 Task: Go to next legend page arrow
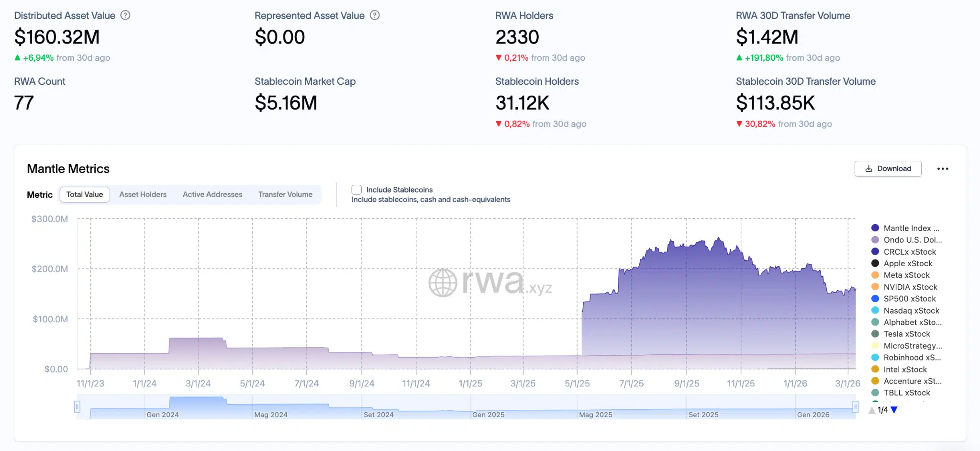pyautogui.click(x=894, y=410)
